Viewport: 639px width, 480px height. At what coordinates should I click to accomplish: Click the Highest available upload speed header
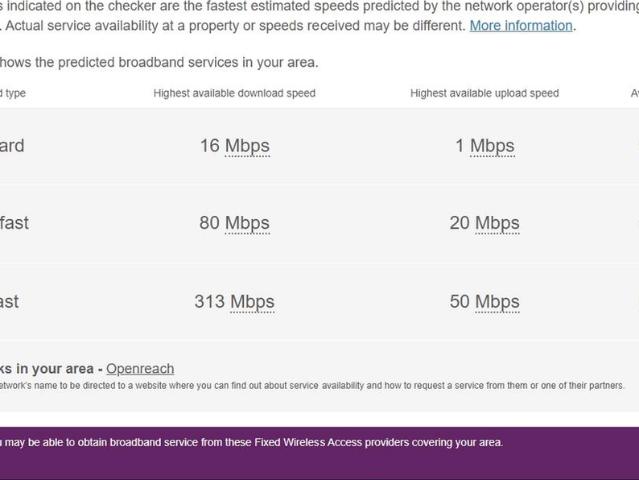(x=484, y=93)
